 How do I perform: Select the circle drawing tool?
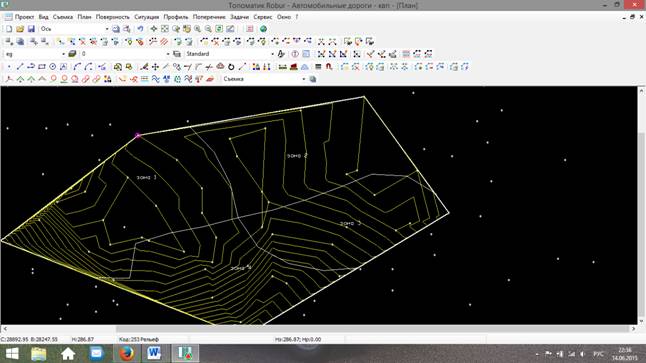tap(53, 66)
